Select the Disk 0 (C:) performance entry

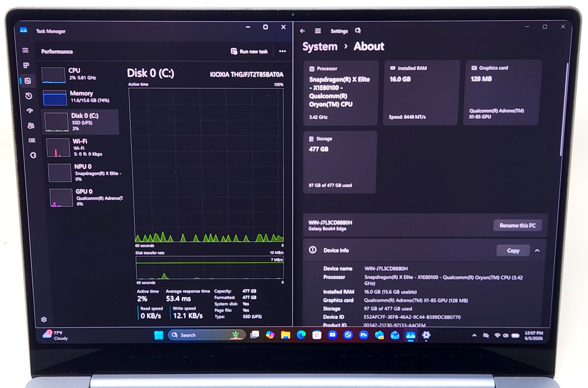[x=81, y=122]
